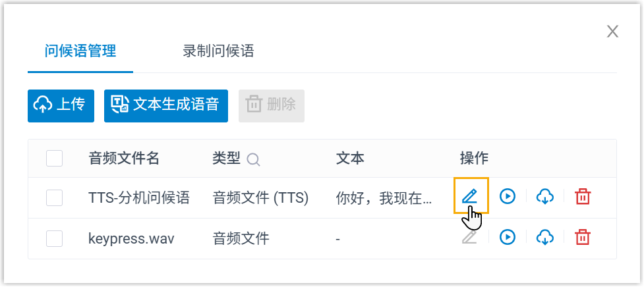Click the disabled 删除 button
The width and height of the screenshot is (644, 287).
coord(271,105)
